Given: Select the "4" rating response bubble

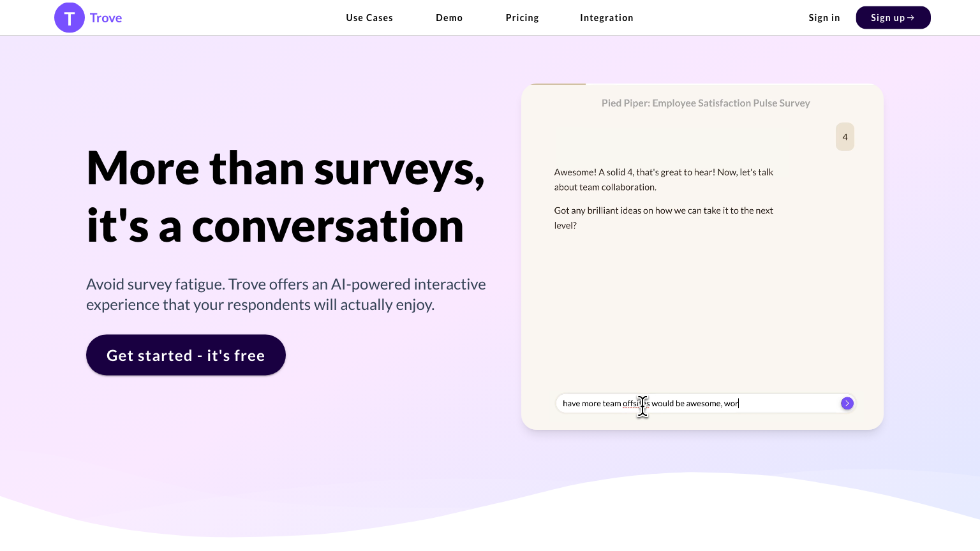Looking at the screenshot, I should tap(845, 137).
